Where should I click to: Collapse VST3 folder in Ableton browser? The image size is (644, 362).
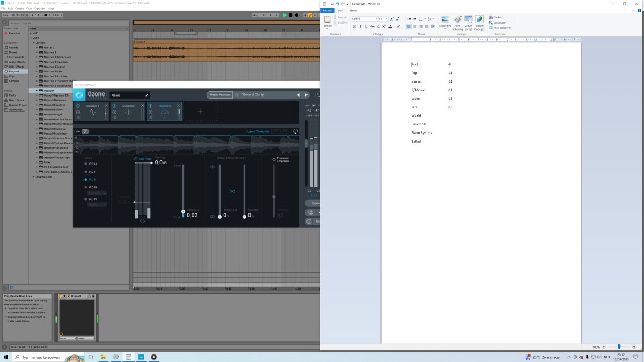31,38
